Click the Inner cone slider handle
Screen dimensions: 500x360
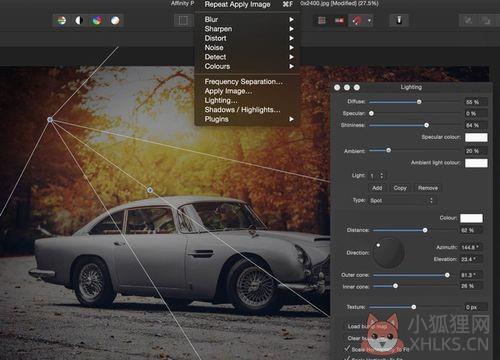tap(395, 286)
